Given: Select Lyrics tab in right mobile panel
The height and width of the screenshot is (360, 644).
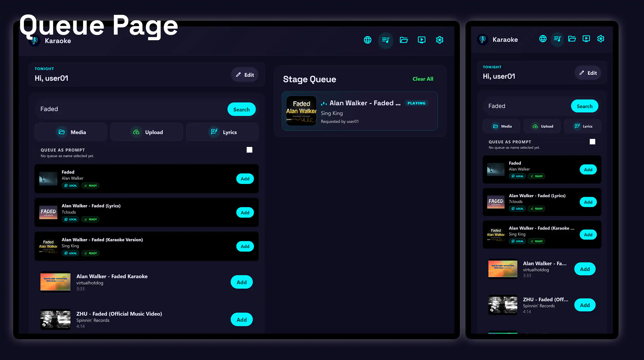Looking at the screenshot, I should [583, 126].
